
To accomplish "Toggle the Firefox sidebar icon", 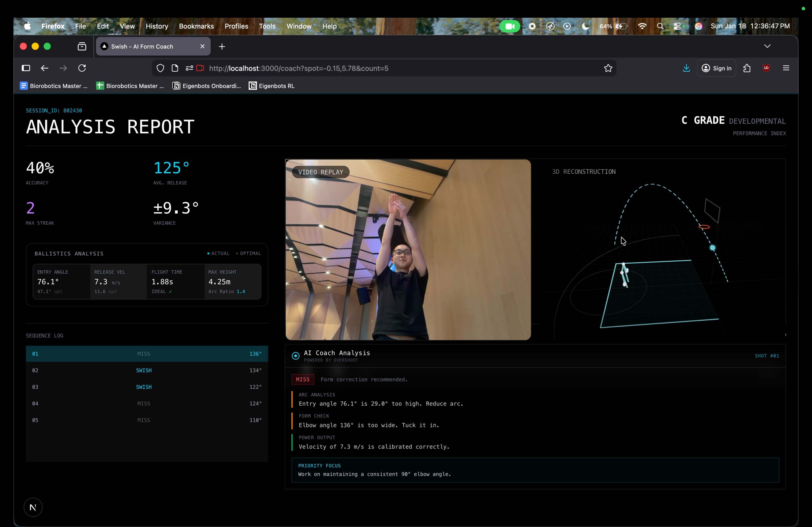I will [x=26, y=68].
